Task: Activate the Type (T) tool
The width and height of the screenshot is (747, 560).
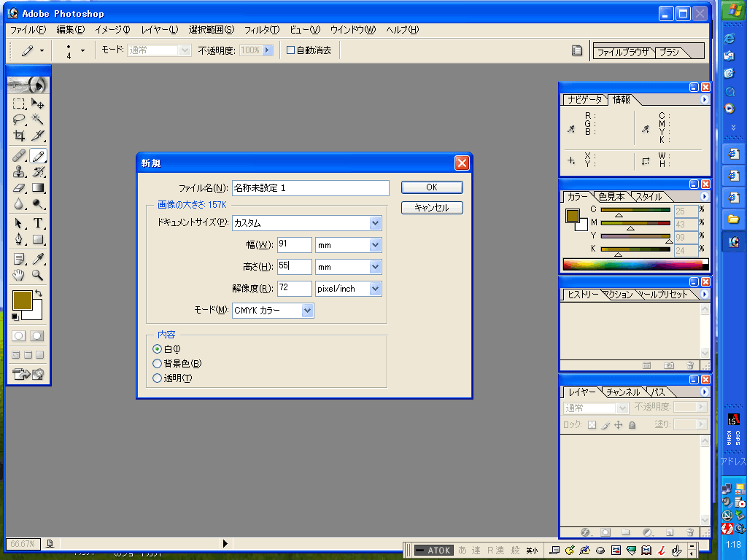Action: [38, 223]
